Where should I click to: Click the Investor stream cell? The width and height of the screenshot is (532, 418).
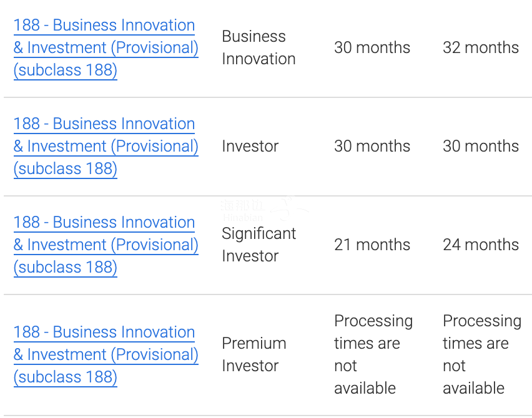[x=250, y=146]
